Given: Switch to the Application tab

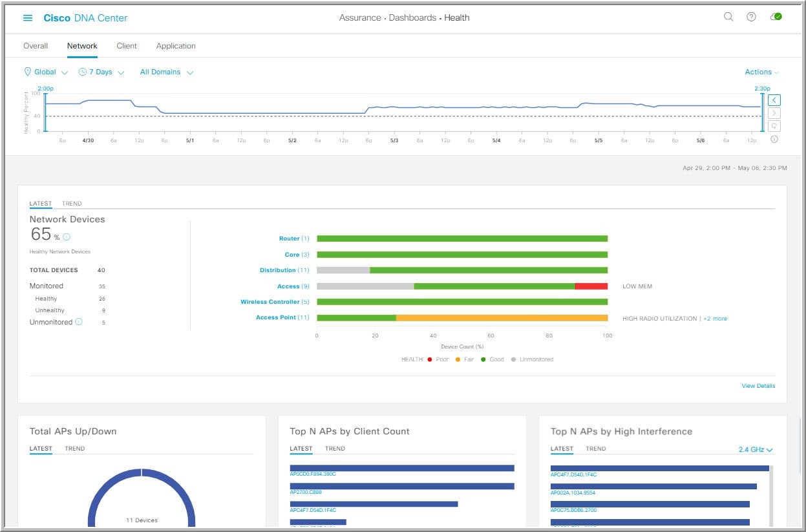Looking at the screenshot, I should [x=176, y=46].
